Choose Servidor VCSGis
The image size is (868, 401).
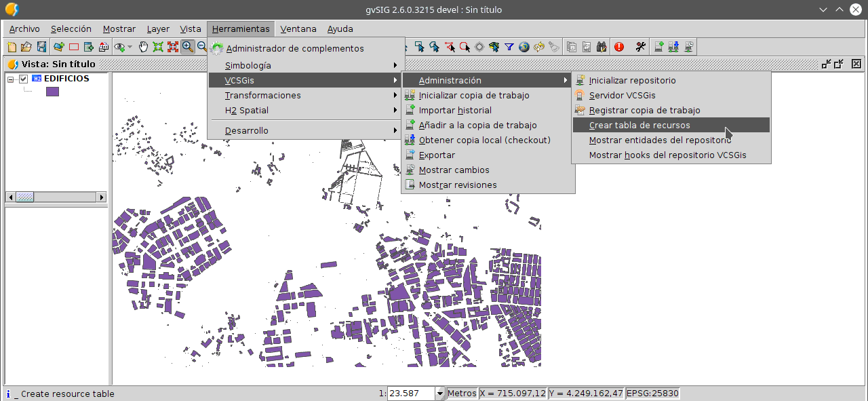point(671,95)
